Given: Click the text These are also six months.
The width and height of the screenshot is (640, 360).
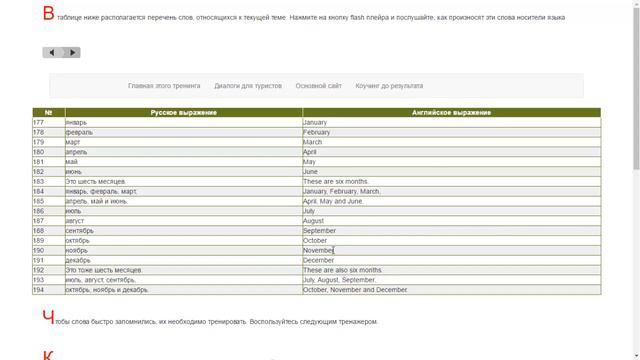Looking at the screenshot, I should point(343,270).
